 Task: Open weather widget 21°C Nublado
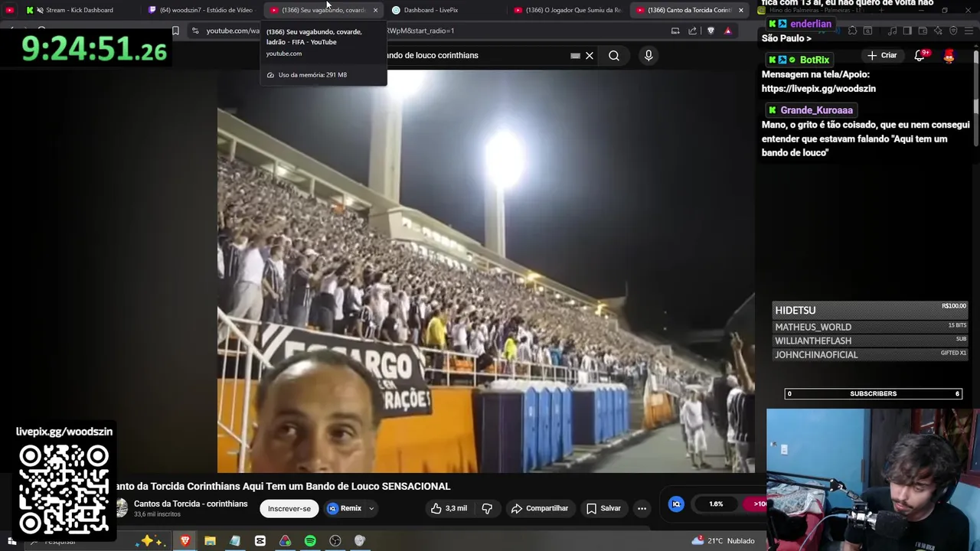click(724, 541)
